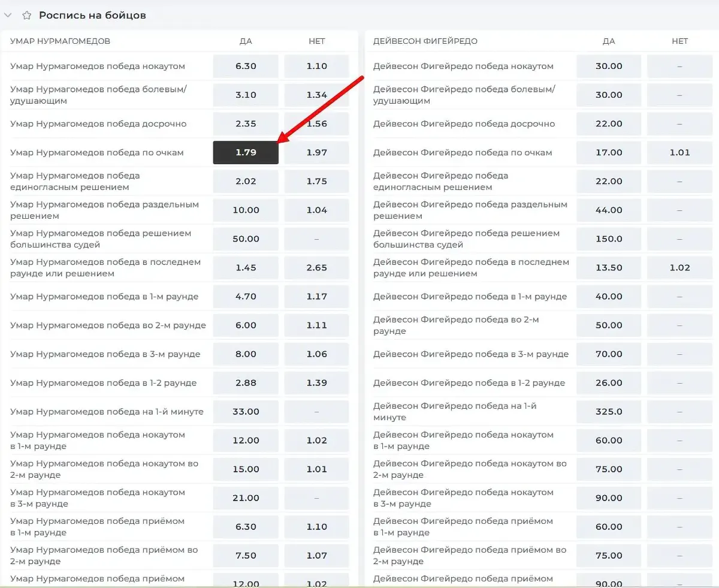Click НЕТ 2.65 Умар победа в последнем раунде
Image resolution: width=719 pixels, height=588 pixels.
[x=316, y=267]
